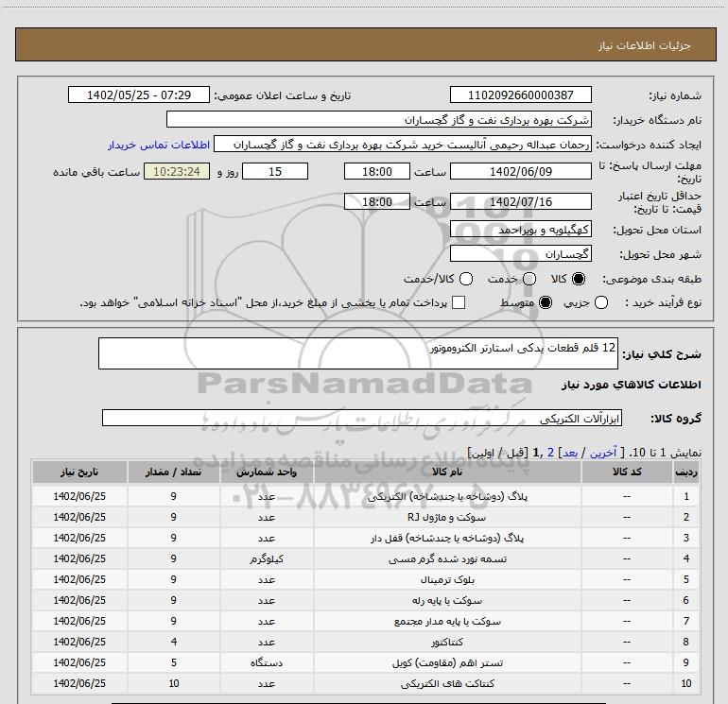Select row کنتاکتور
Screen dimensions: 728x704
point(365,642)
